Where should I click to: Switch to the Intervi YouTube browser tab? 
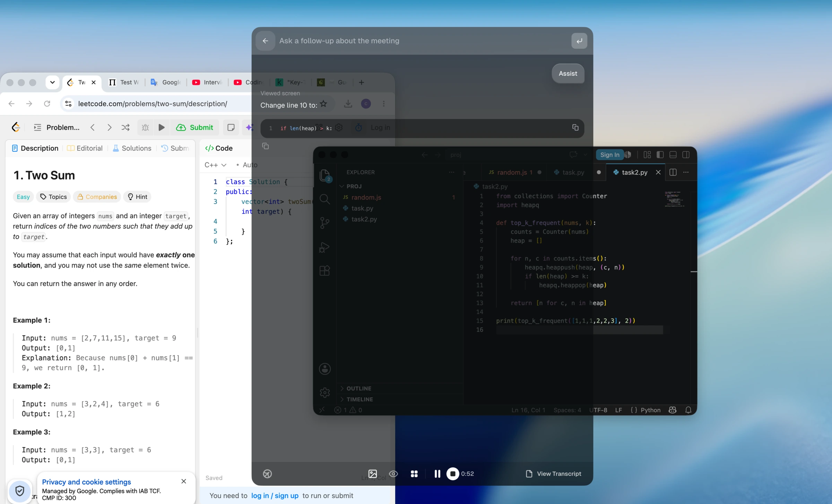[207, 82]
